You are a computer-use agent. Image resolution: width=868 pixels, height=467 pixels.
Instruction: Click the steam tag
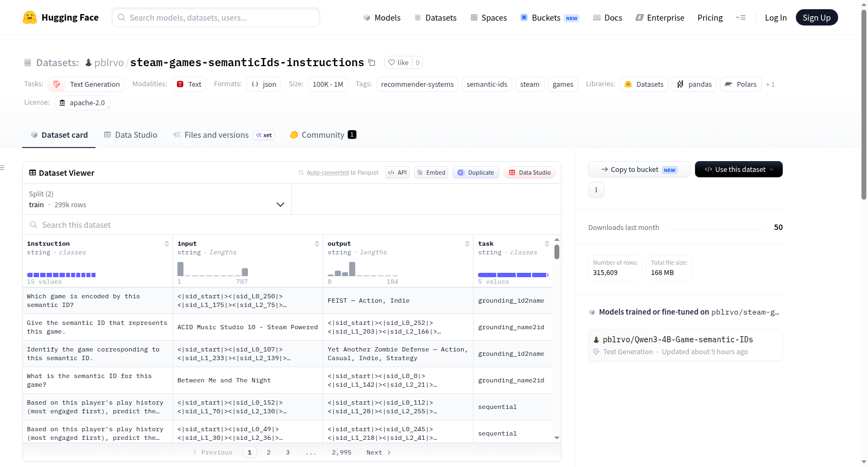point(529,84)
